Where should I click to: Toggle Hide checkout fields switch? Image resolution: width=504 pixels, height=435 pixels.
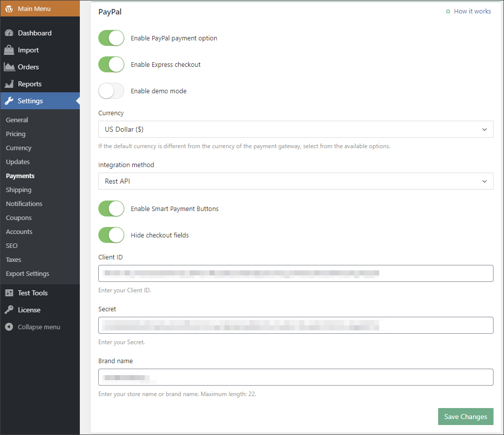pyautogui.click(x=111, y=235)
